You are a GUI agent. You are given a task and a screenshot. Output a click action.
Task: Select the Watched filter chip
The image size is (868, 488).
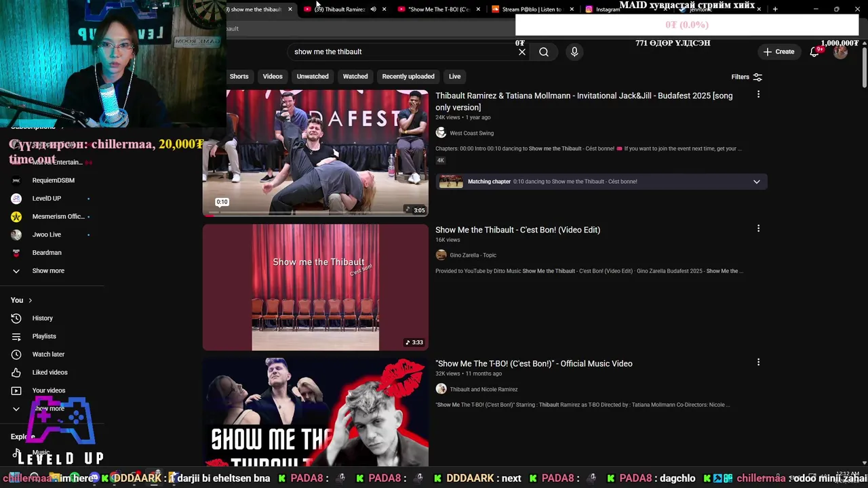click(x=355, y=77)
